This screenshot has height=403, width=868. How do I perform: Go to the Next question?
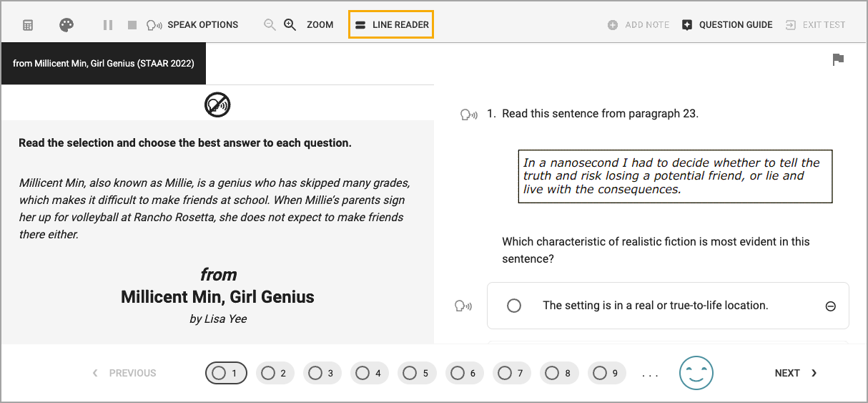point(795,373)
